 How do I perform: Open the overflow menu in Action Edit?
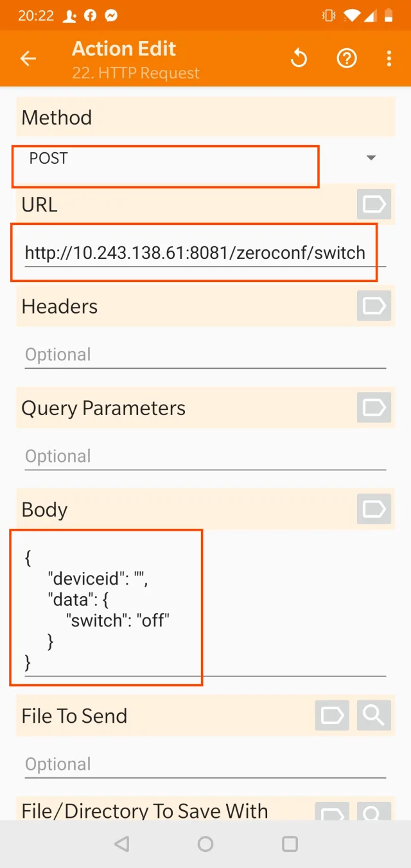(x=389, y=58)
